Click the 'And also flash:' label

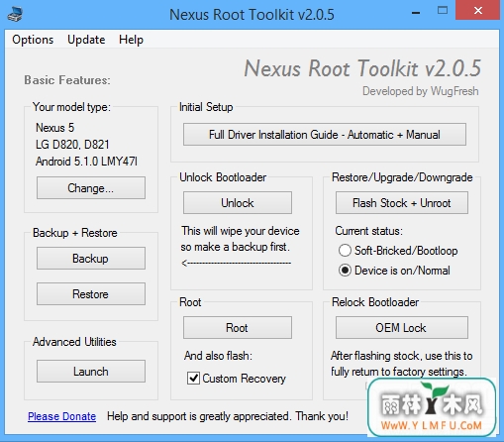tap(218, 356)
